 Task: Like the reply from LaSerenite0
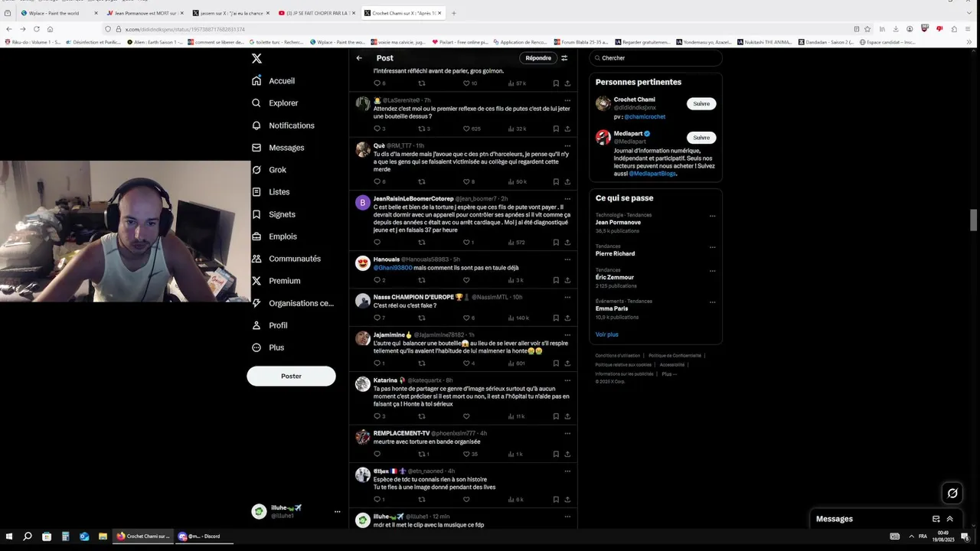466,129
